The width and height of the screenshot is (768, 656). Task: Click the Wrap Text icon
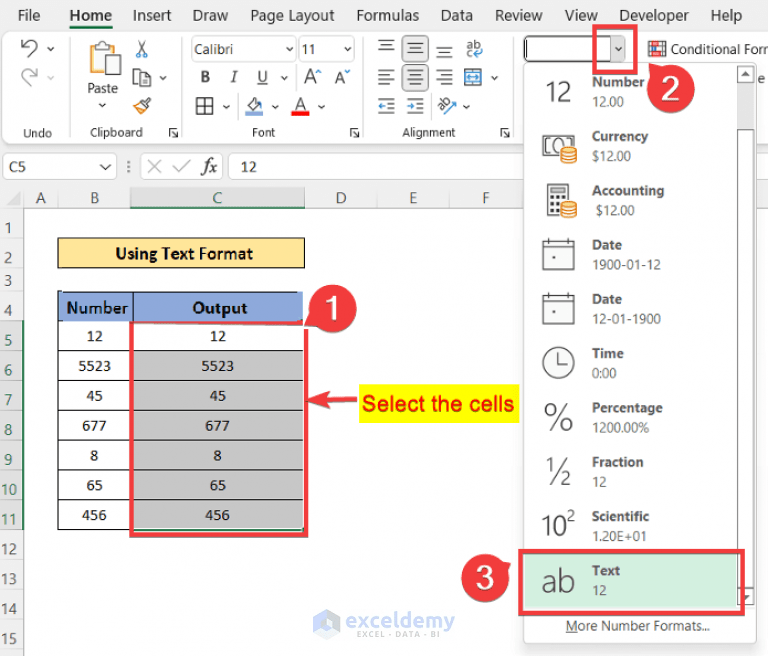(474, 49)
